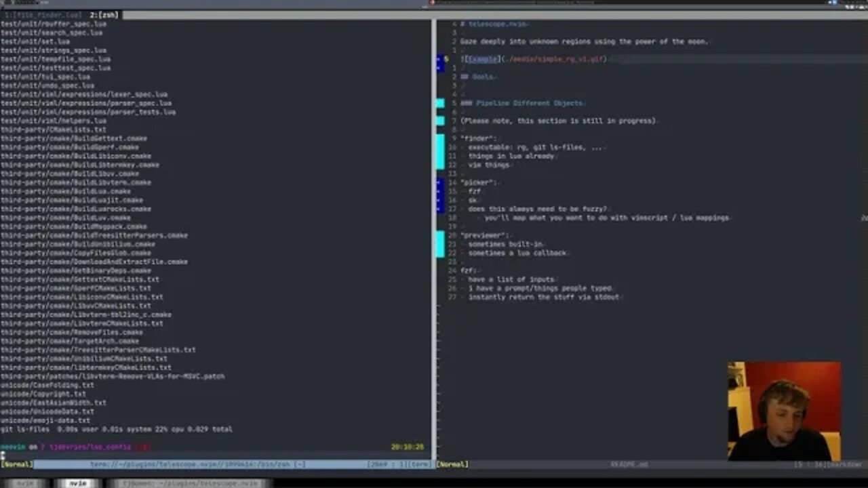Image resolution: width=868 pixels, height=488 pixels.
Task: Click the TargetArch.cmake line
Action: click(x=70, y=341)
